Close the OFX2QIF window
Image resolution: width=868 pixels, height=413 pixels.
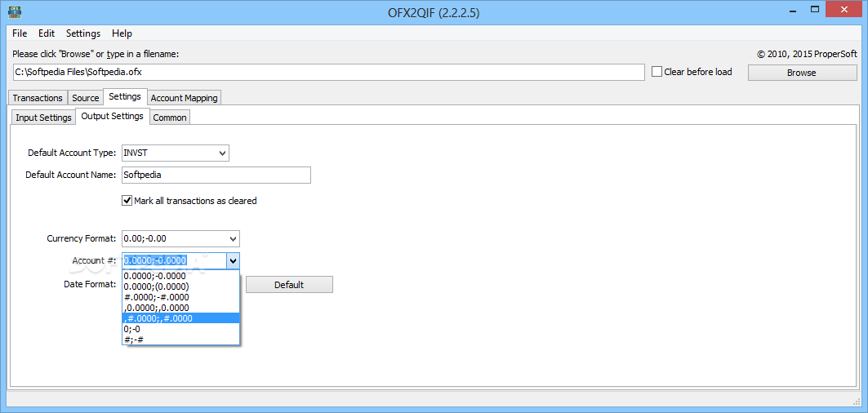(x=845, y=8)
